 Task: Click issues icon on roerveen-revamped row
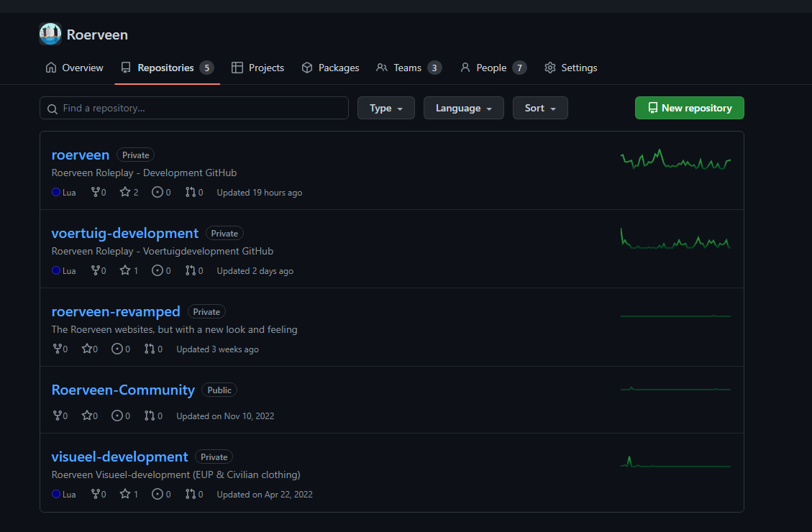point(117,349)
